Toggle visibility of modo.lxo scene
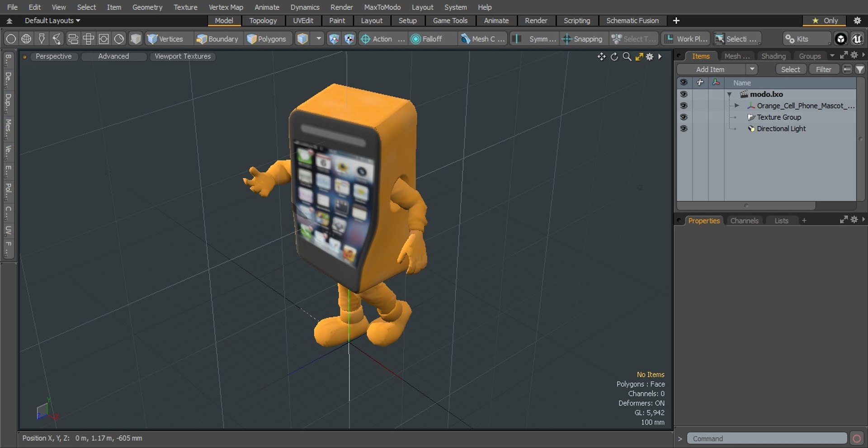 (x=684, y=94)
